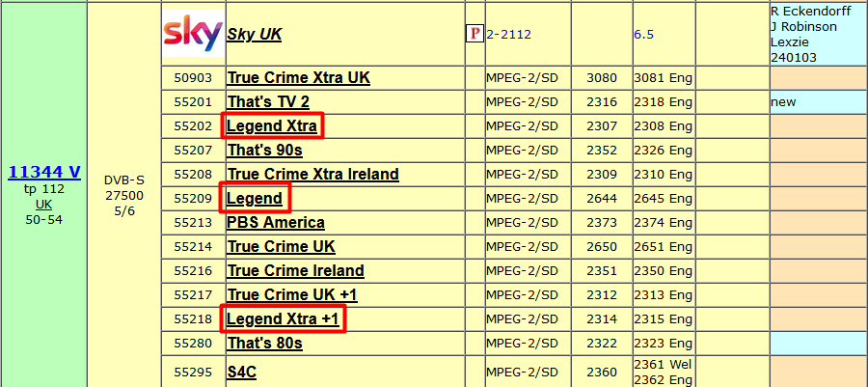
Task: Open True Crime Xtra Ireland link
Action: (312, 174)
